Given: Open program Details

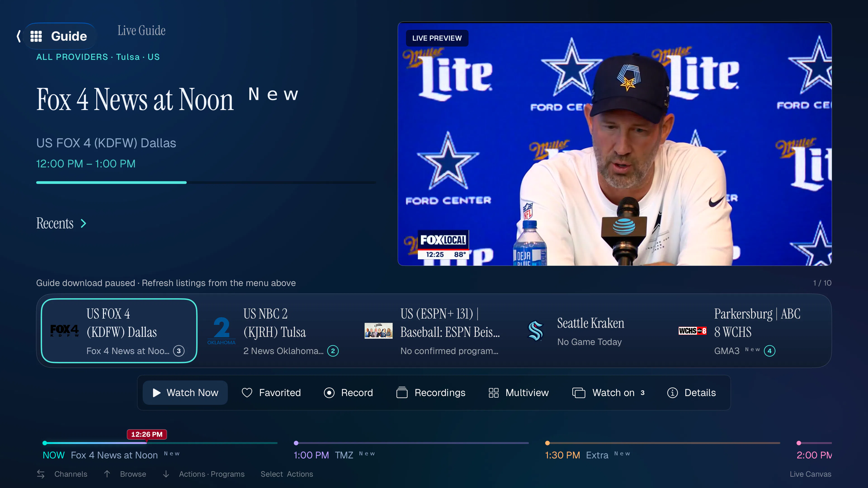Looking at the screenshot, I should tap(691, 393).
